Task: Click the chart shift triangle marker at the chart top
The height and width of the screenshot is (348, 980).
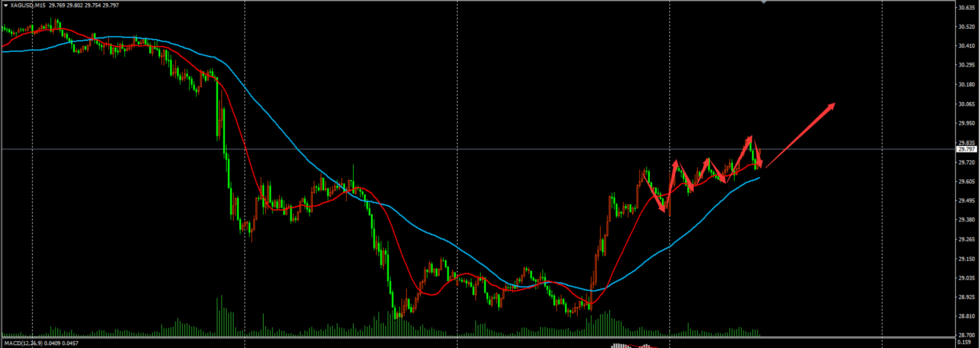Action: [x=764, y=2]
